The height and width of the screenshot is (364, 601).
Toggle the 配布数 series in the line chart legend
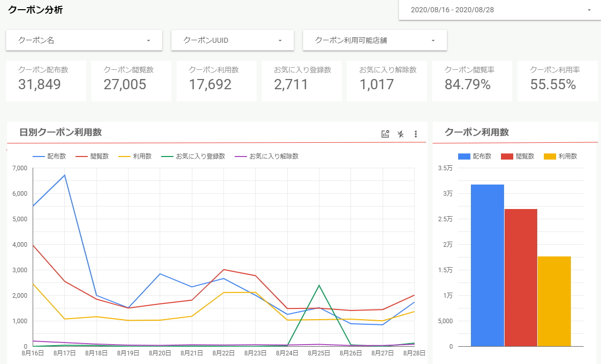(x=49, y=157)
